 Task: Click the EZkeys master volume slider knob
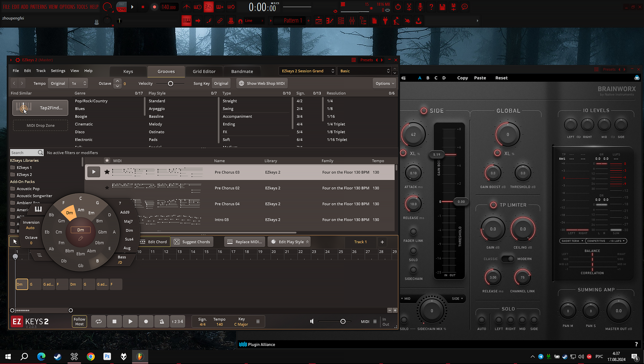[343, 322]
